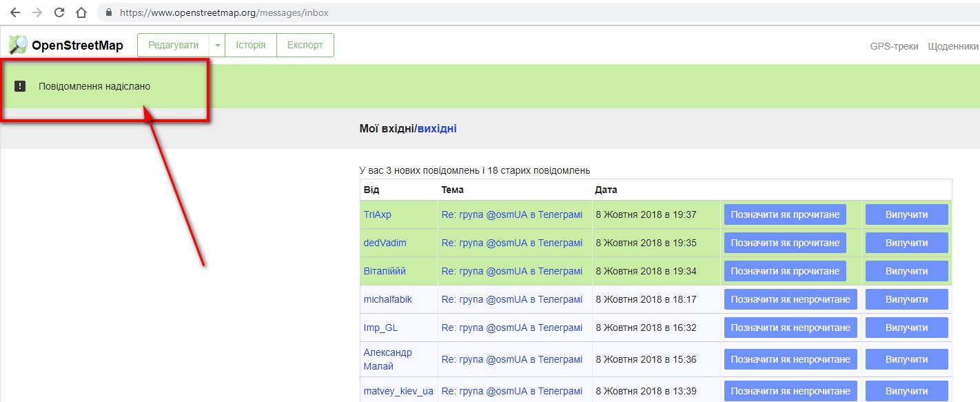Delete michalfabik's message with Вилучити

click(907, 299)
